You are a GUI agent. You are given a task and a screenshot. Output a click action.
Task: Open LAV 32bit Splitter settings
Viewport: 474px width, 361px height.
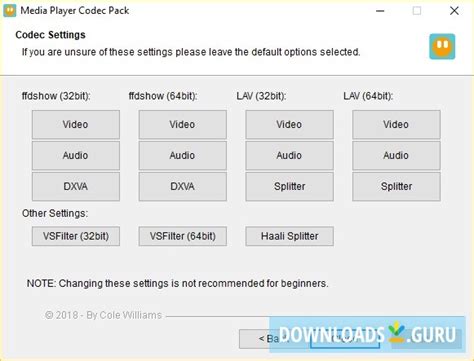(289, 186)
